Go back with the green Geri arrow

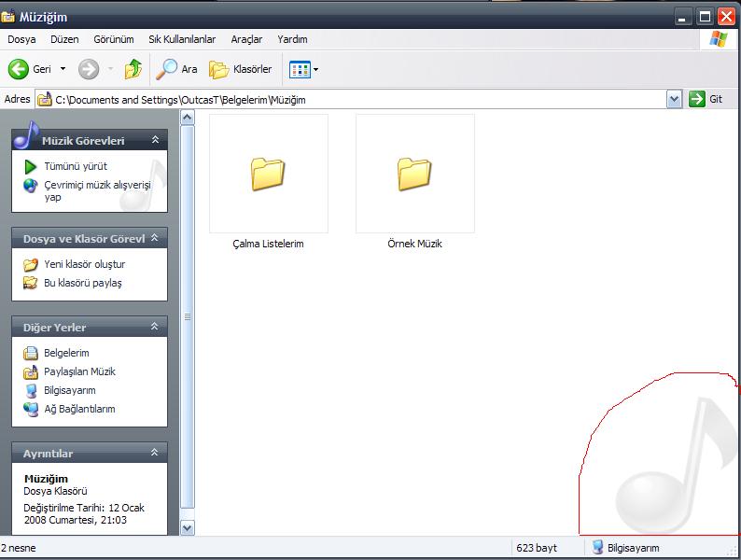tap(19, 69)
